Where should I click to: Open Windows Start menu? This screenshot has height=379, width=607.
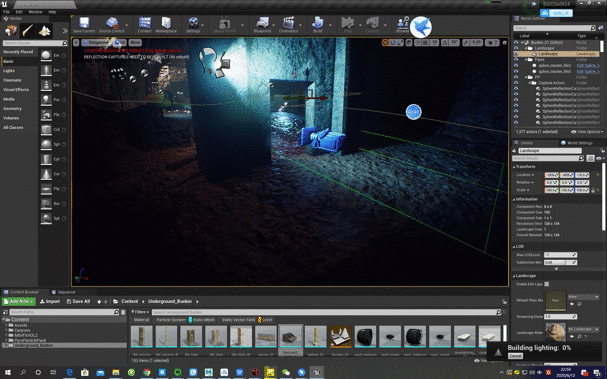point(7,372)
